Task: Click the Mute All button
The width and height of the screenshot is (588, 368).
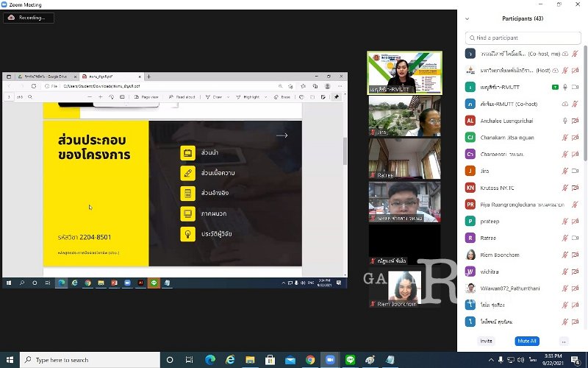Action: click(527, 342)
